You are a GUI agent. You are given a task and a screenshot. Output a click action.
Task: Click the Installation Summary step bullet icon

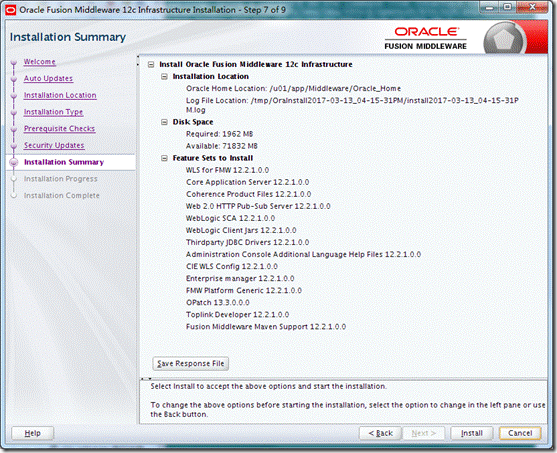point(14,163)
